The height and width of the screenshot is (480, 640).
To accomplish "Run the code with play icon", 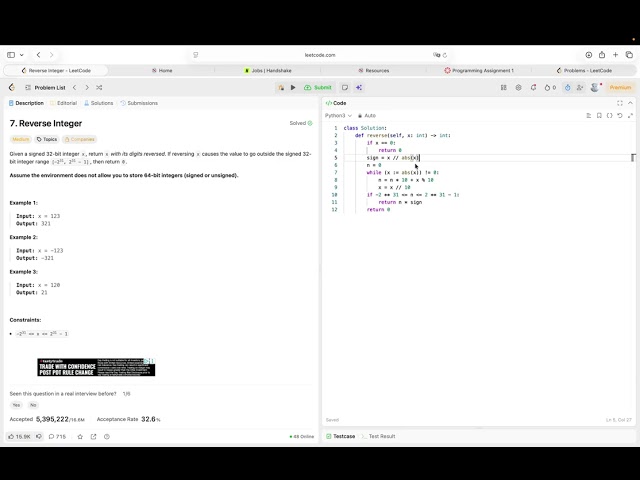I will (293, 87).
